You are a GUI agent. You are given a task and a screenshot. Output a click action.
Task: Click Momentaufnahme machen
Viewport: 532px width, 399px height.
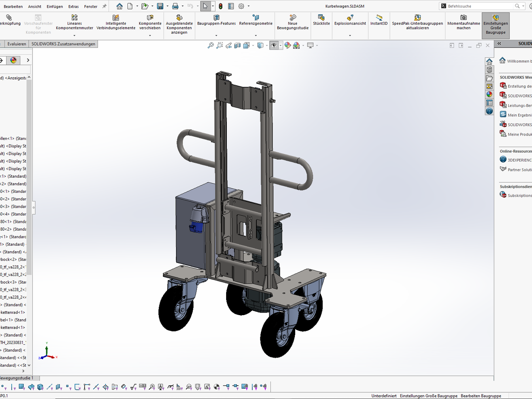pyautogui.click(x=464, y=23)
